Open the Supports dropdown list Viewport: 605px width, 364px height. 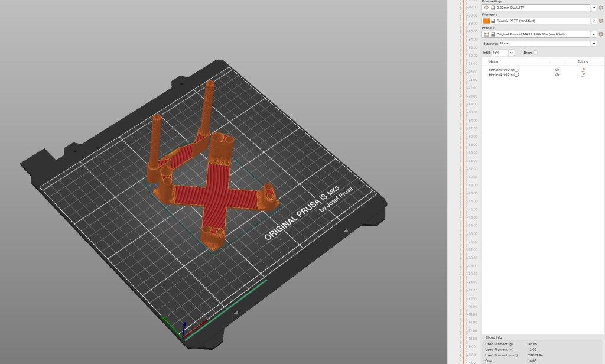593,43
